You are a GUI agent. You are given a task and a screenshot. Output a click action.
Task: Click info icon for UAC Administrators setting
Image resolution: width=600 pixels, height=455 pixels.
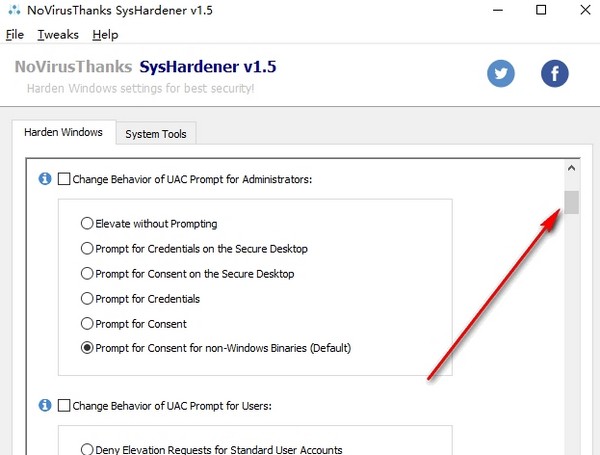click(x=44, y=179)
